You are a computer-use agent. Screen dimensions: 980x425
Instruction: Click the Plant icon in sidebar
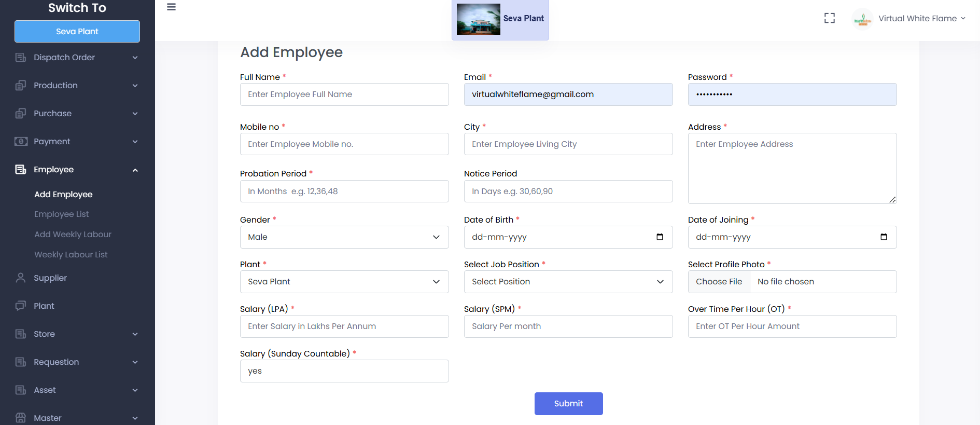(x=21, y=306)
